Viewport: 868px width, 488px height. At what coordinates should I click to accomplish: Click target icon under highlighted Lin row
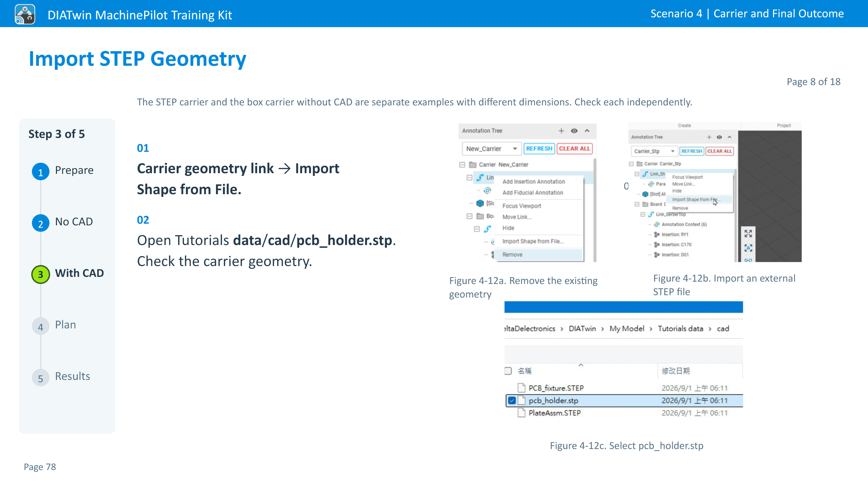(488, 190)
